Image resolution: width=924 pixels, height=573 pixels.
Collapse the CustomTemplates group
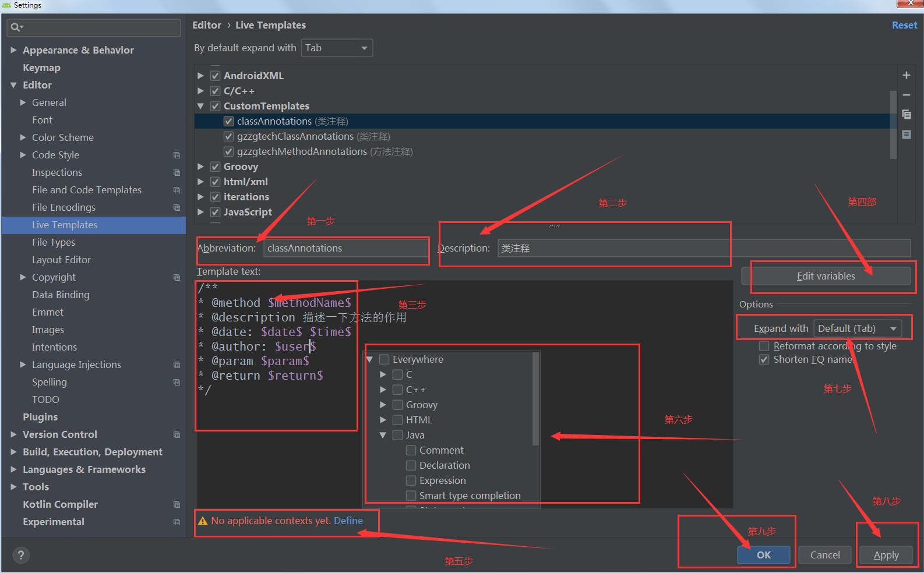pos(200,106)
